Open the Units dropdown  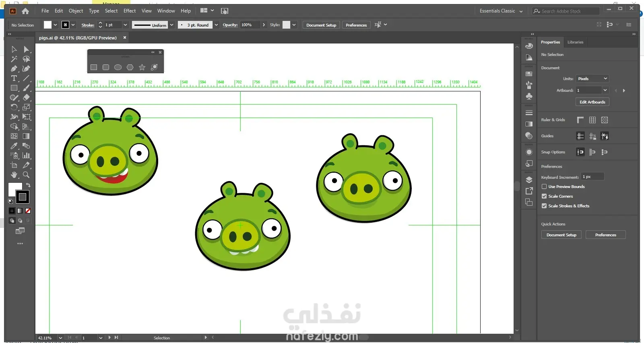click(592, 79)
